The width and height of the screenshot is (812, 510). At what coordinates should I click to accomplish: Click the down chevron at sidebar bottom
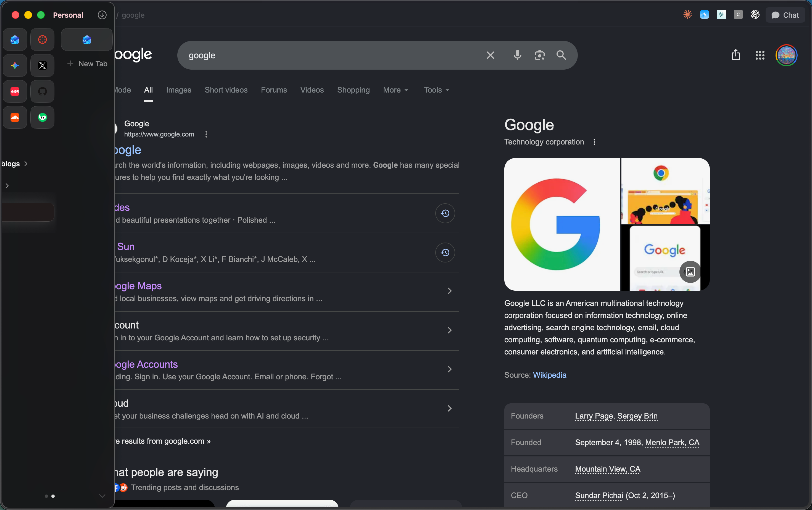102,496
